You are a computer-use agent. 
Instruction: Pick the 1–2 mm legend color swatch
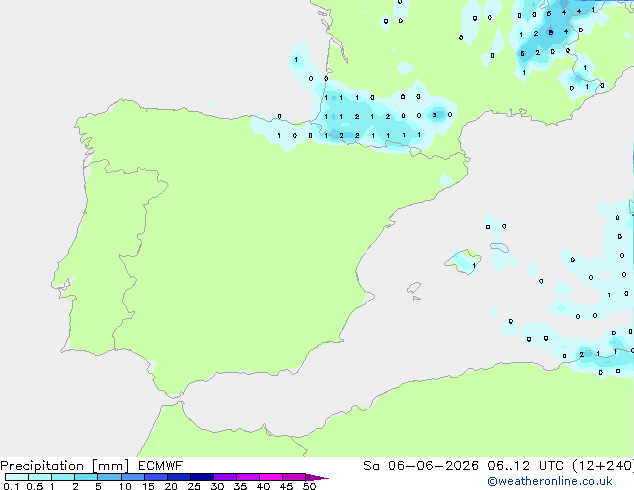pyautogui.click(x=63, y=477)
